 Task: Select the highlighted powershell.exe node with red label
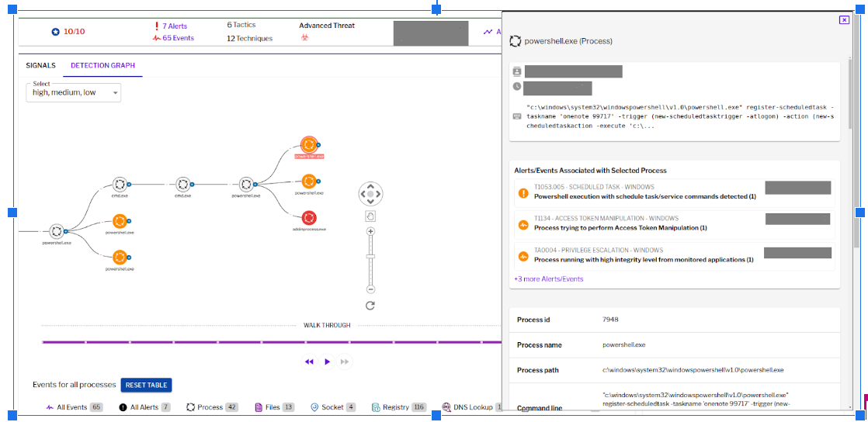point(309,145)
